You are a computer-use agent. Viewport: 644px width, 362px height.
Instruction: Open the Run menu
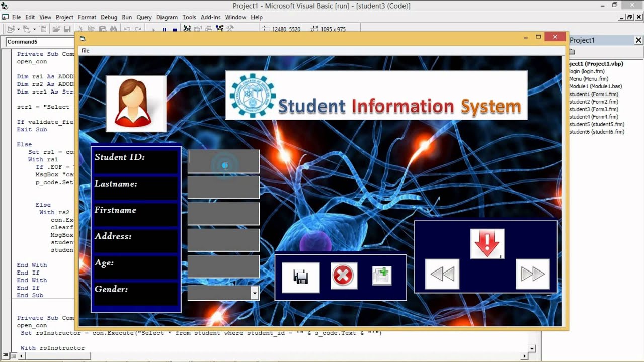click(x=127, y=17)
